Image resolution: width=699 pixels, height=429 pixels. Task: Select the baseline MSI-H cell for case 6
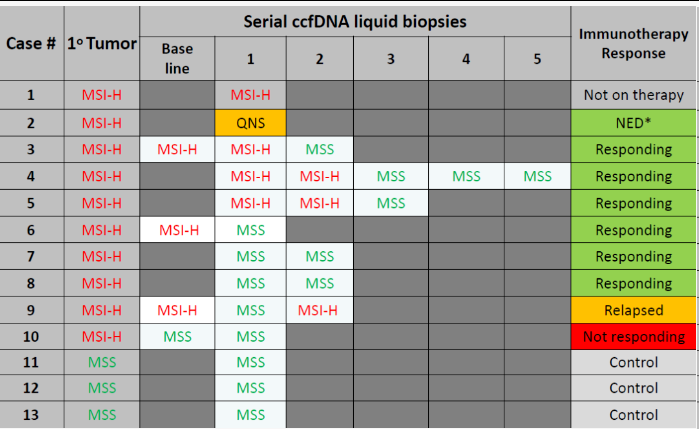click(177, 229)
